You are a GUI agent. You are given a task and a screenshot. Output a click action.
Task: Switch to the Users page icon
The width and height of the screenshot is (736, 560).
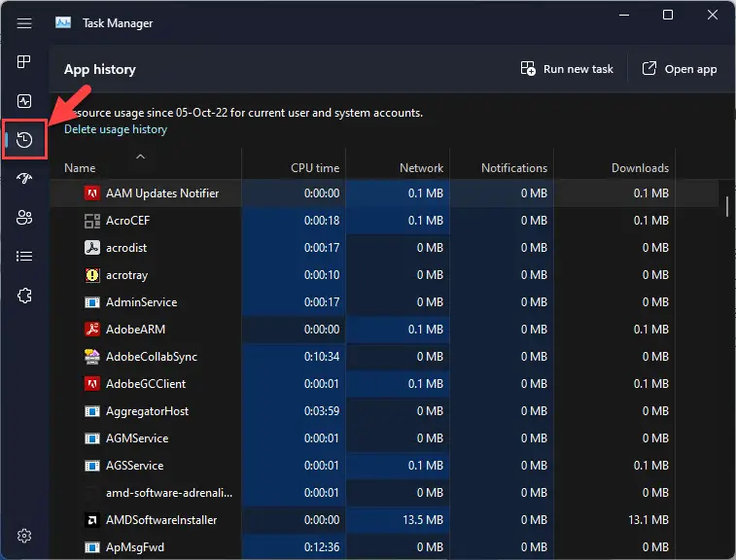(x=24, y=218)
